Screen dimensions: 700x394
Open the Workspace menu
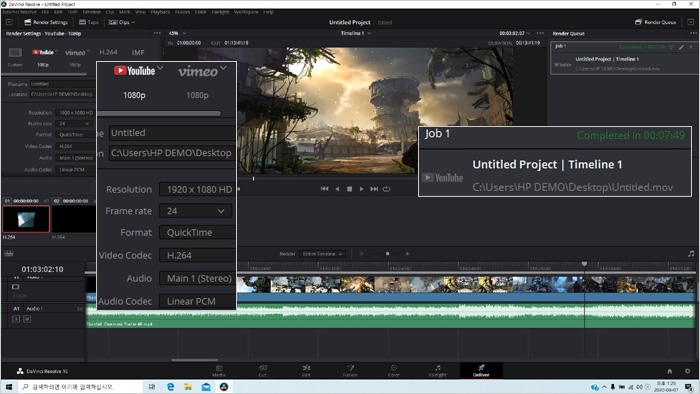coord(246,12)
